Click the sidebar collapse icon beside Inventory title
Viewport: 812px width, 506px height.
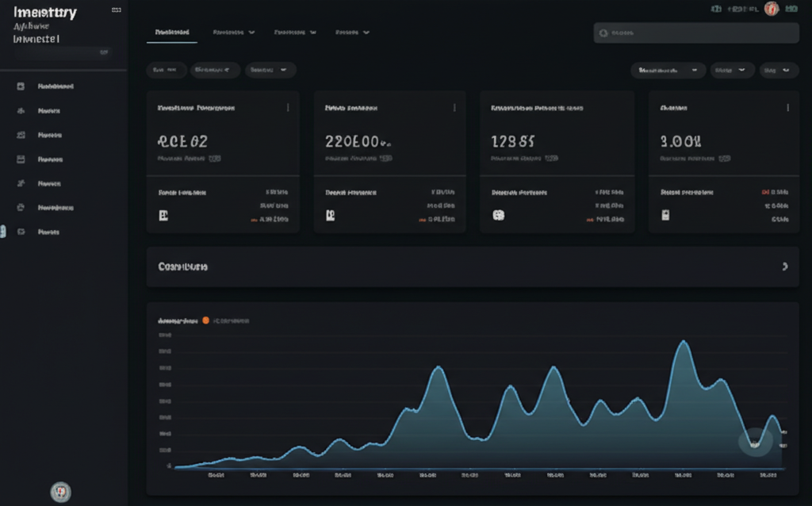(117, 11)
